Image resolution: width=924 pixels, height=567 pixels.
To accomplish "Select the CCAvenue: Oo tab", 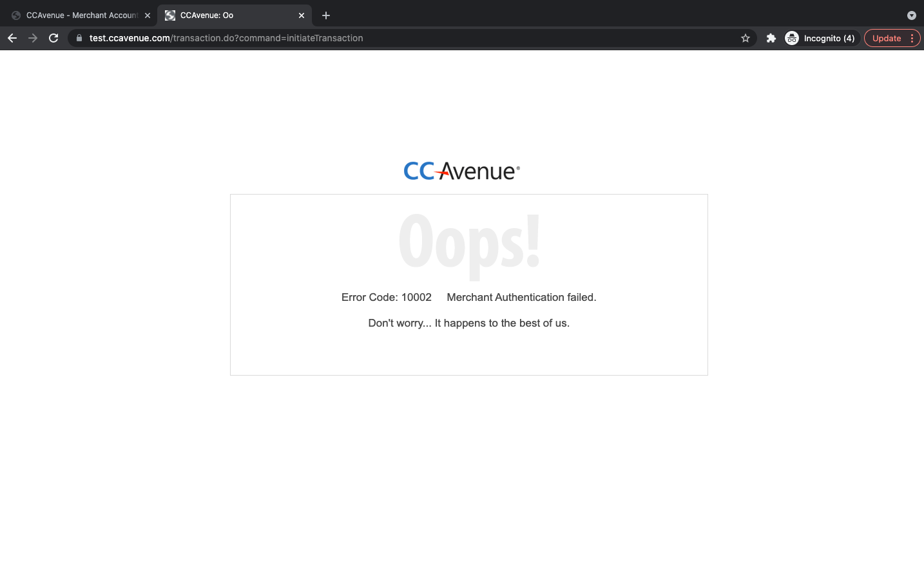I will coord(229,15).
